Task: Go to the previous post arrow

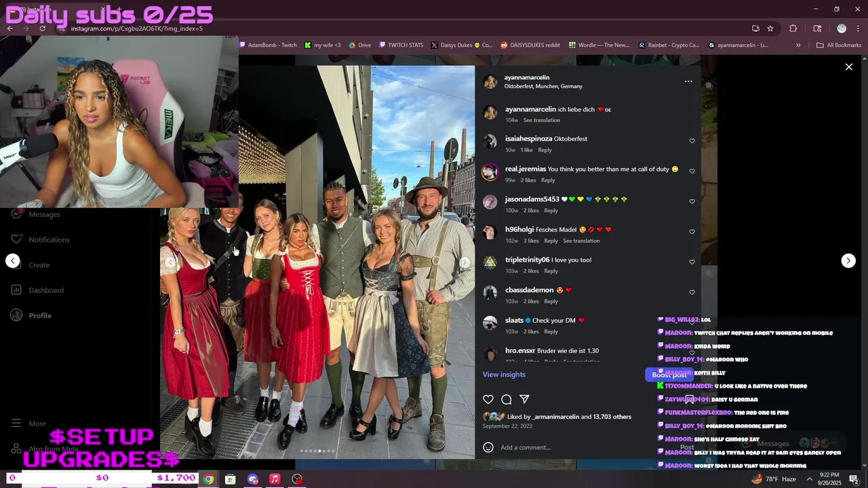Action: pos(13,261)
